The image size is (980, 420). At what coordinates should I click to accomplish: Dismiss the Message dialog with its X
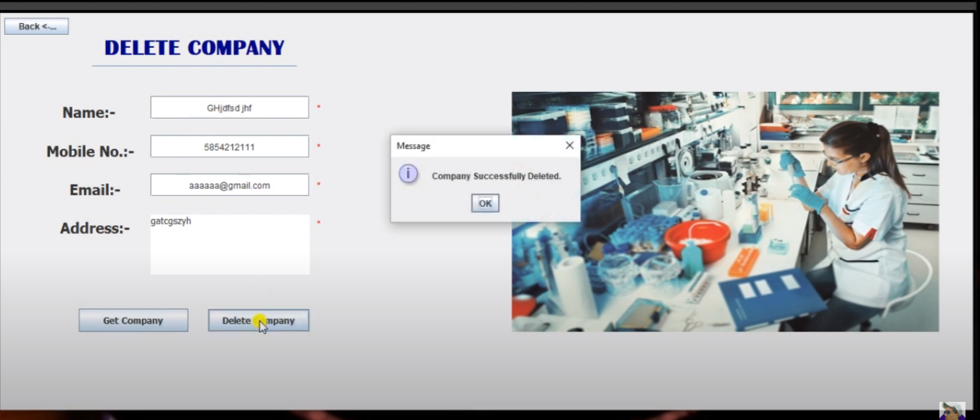(x=569, y=145)
